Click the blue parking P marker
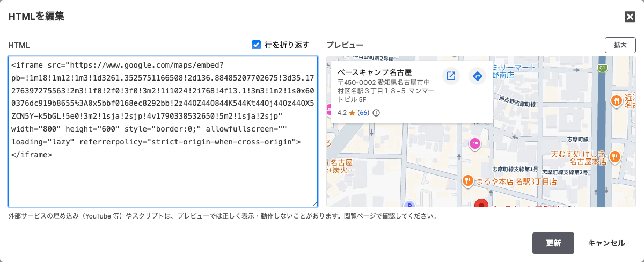 [x=410, y=205]
